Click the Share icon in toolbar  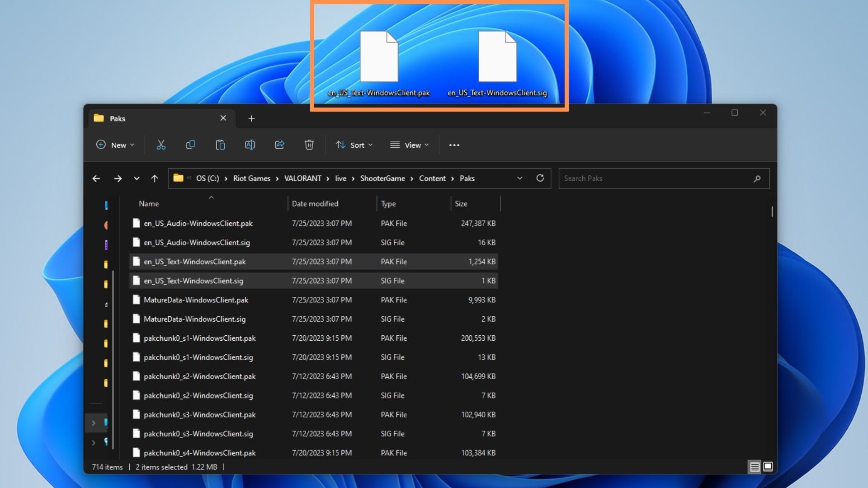click(280, 145)
